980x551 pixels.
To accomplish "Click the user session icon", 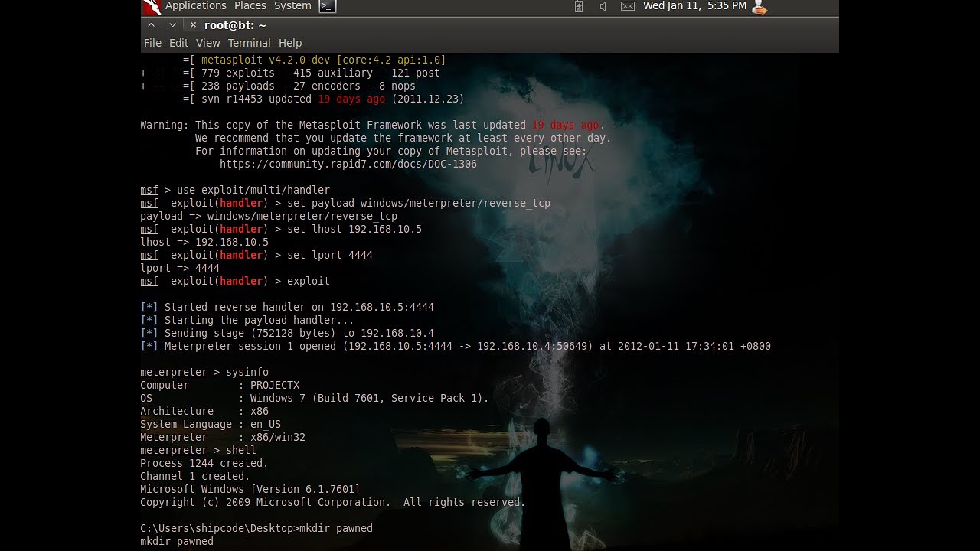I will pyautogui.click(x=759, y=8).
